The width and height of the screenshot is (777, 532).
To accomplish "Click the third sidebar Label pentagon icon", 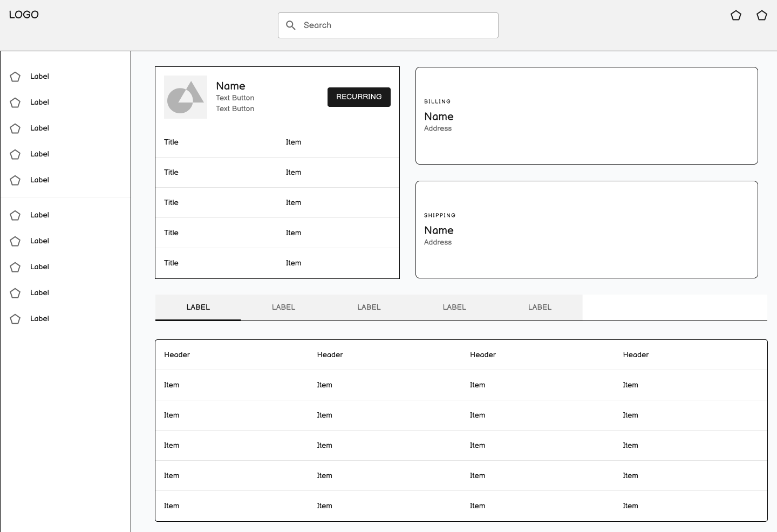I will [x=15, y=128].
